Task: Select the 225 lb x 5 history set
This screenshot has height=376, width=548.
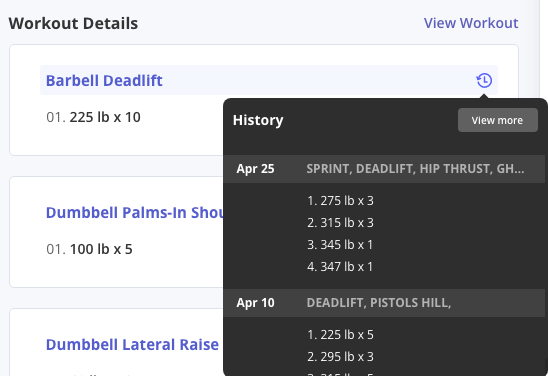Action: 340,334
